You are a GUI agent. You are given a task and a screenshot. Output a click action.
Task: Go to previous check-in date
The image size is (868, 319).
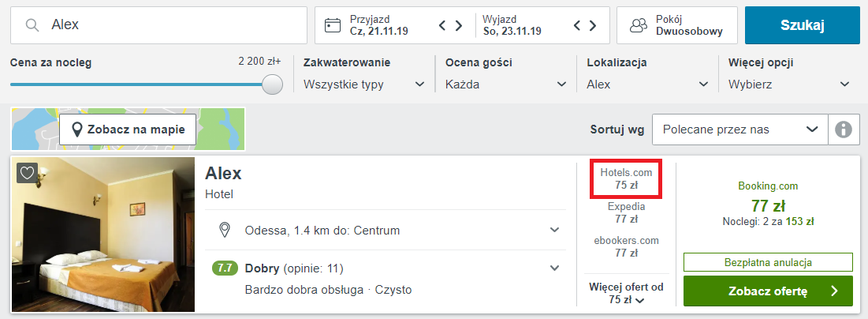coord(443,25)
